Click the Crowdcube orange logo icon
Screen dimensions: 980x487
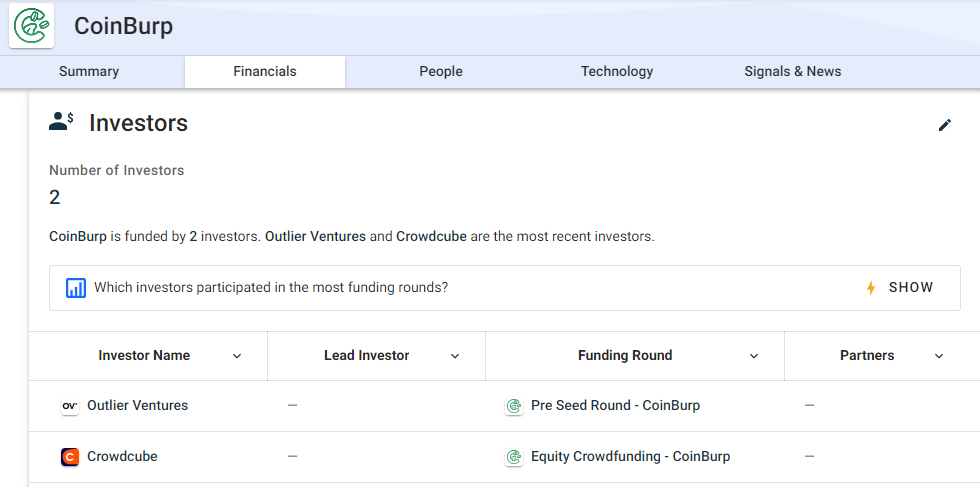click(x=70, y=457)
